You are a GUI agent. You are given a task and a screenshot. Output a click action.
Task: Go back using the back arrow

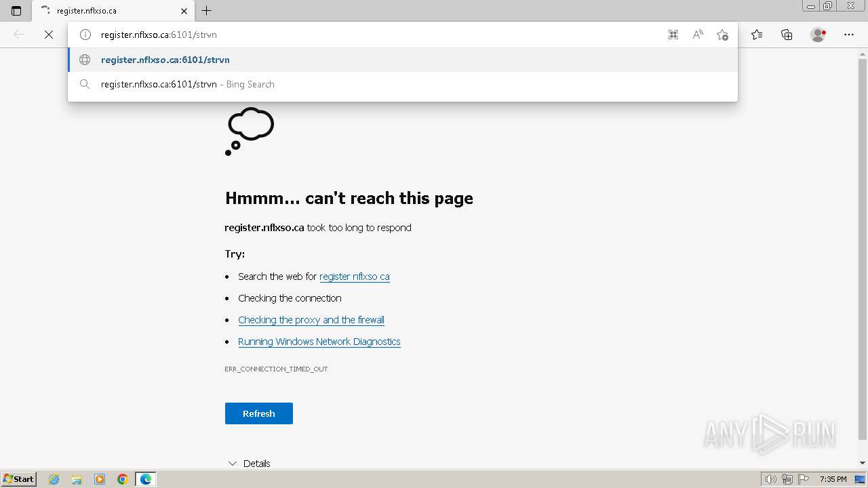click(x=19, y=35)
